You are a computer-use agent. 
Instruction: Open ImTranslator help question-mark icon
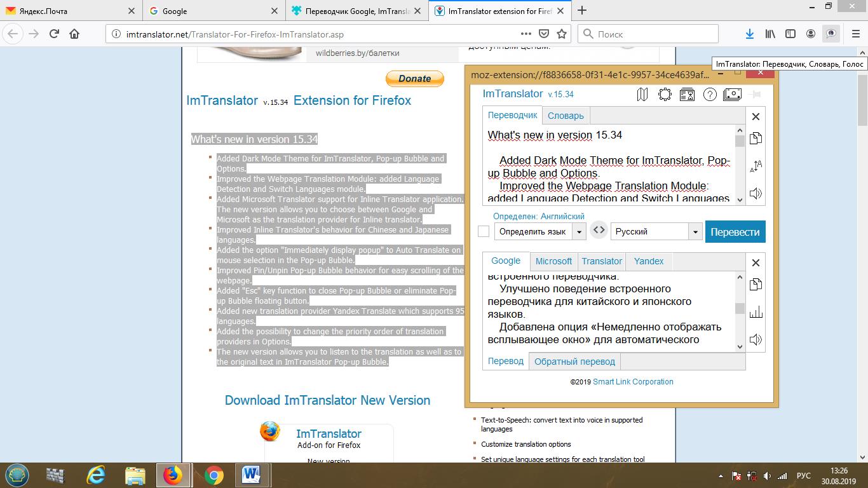pyautogui.click(x=710, y=95)
